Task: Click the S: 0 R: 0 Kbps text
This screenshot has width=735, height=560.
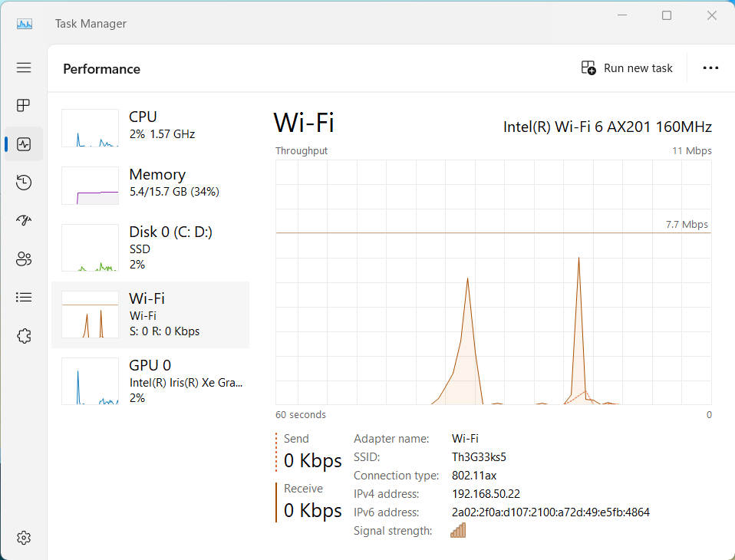Action: point(164,331)
